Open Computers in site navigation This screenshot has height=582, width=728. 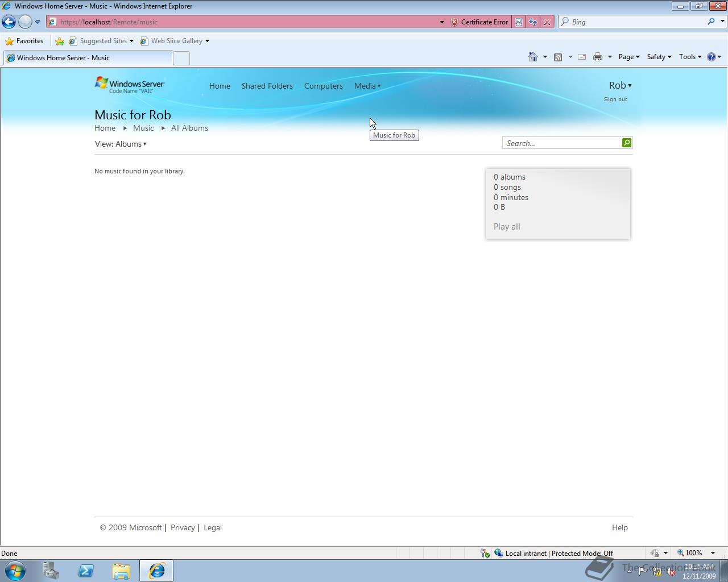323,86
